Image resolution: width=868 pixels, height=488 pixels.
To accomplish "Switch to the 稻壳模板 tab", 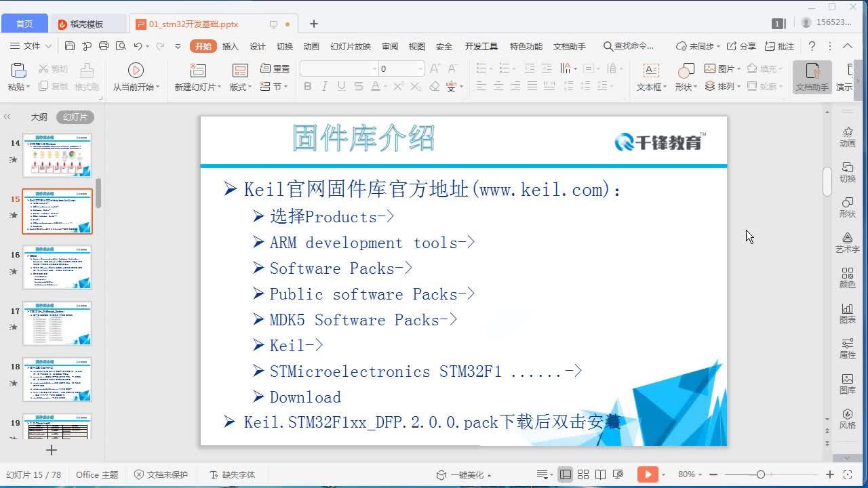I will click(x=87, y=24).
